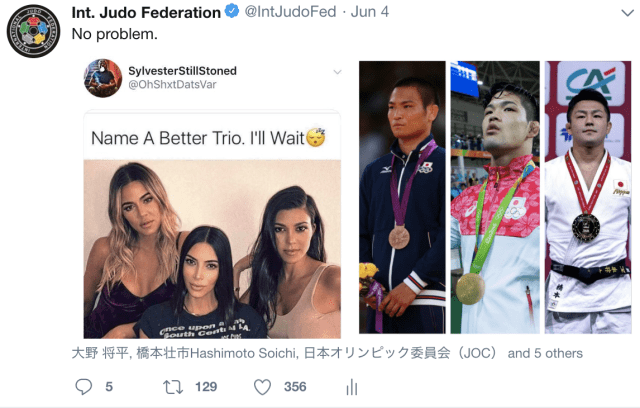
Task: Retweet using the retweet arrows icon
Action: (x=173, y=387)
